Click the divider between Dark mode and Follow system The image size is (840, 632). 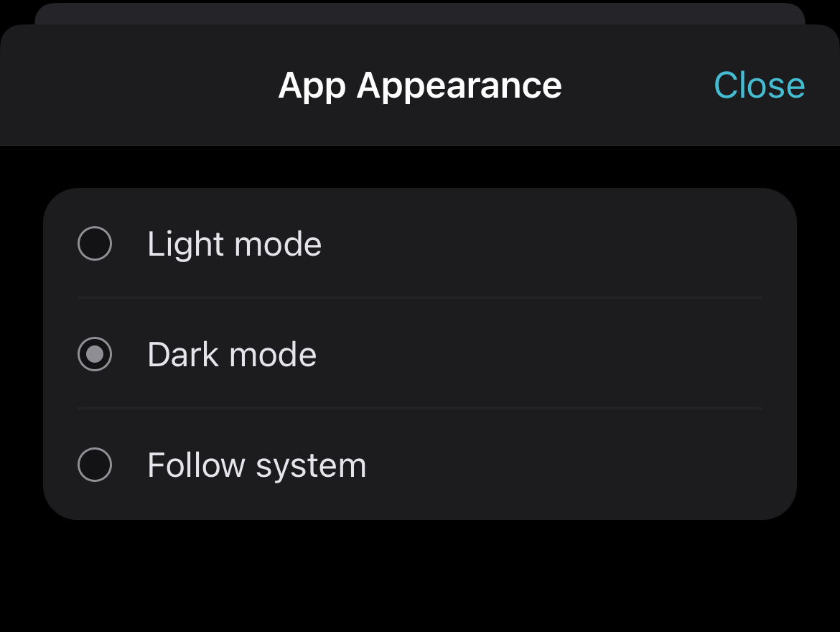419,409
